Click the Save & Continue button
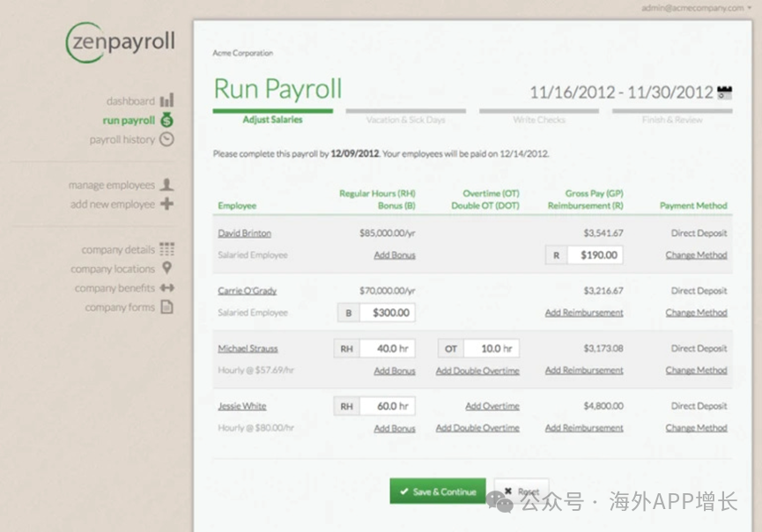762x532 pixels. coord(437,491)
